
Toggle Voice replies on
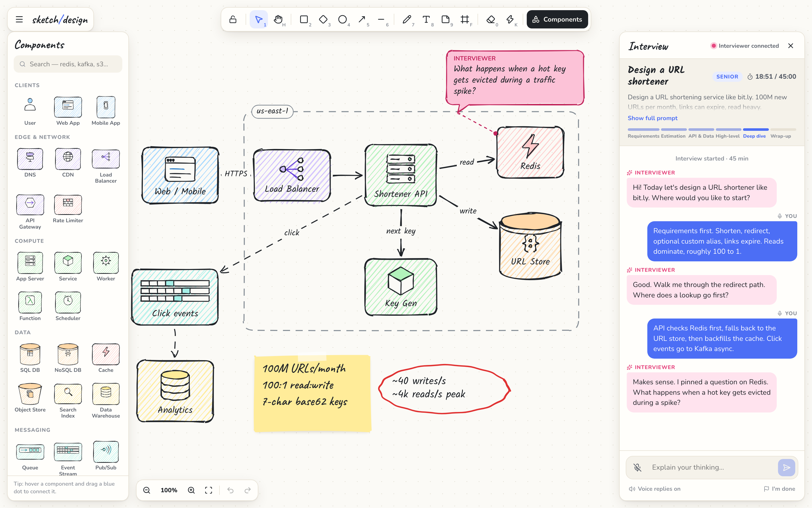point(655,489)
